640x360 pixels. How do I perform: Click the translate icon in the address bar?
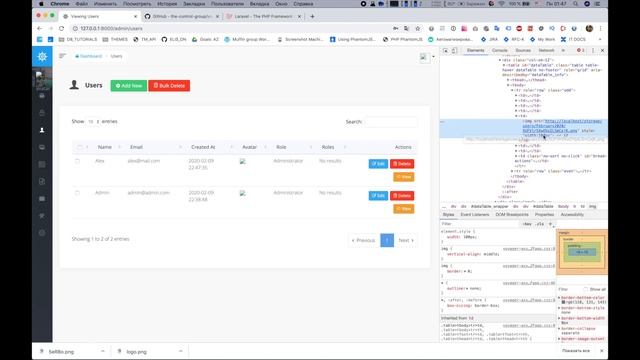(x=406, y=29)
